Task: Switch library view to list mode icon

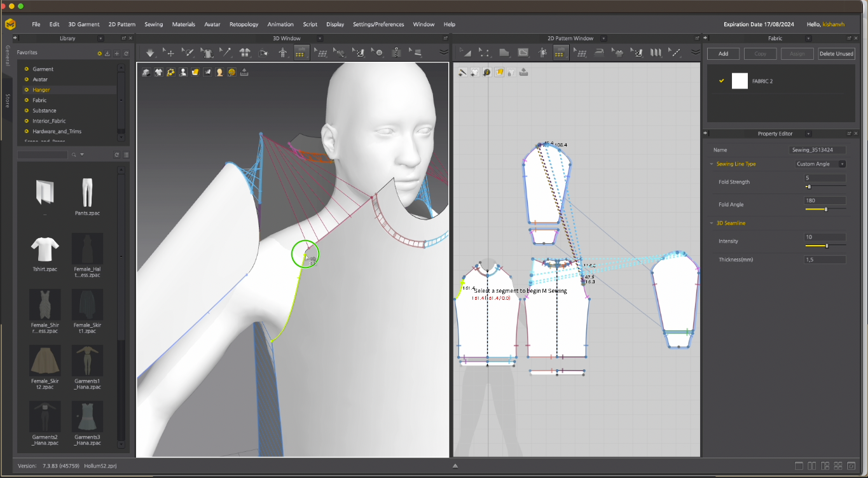Action: (127, 155)
